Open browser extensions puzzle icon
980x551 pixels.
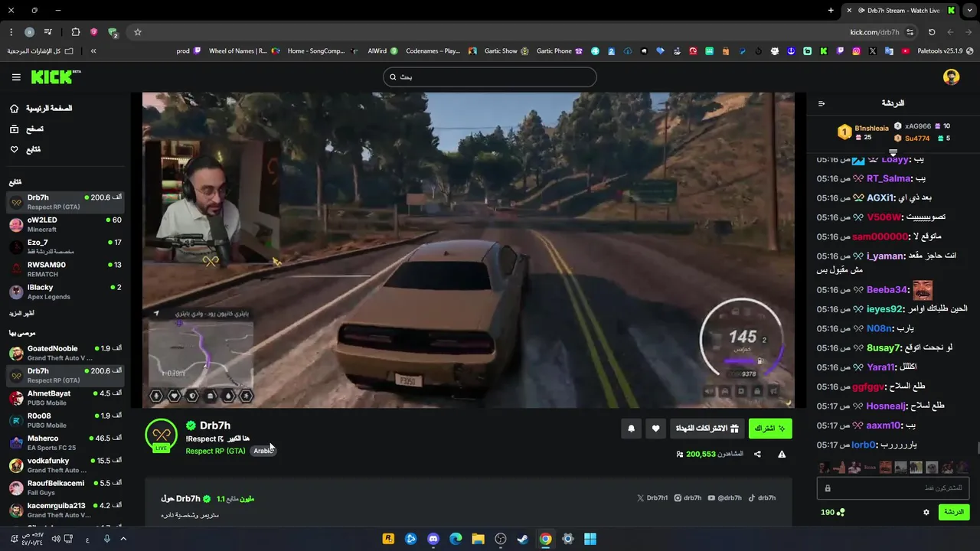(75, 32)
